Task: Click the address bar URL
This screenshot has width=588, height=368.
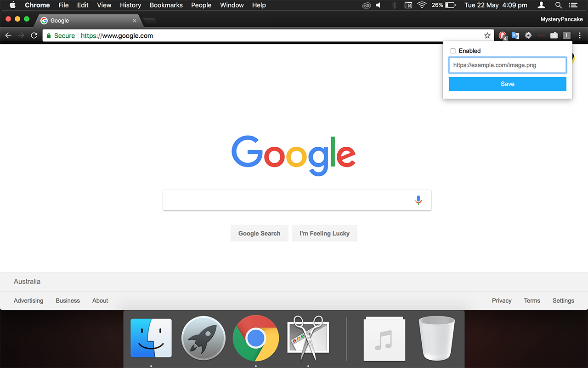Action: (x=117, y=35)
